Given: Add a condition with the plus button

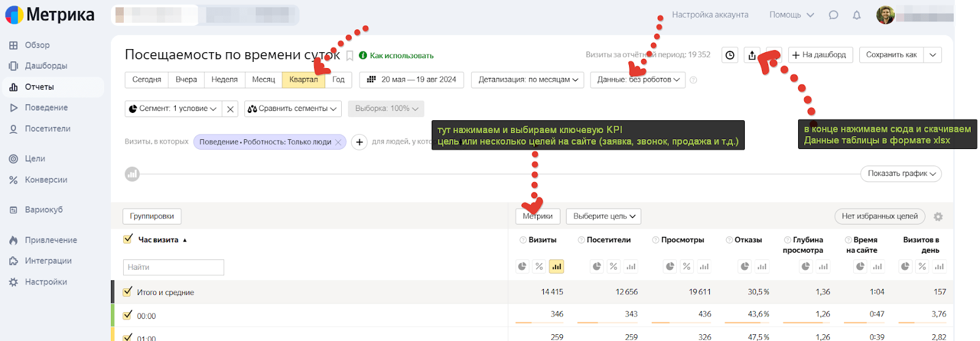Looking at the screenshot, I should pos(360,142).
